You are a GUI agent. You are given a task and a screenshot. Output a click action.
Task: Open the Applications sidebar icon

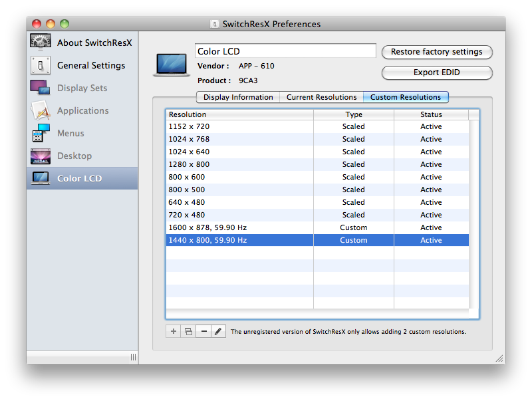[x=41, y=110]
